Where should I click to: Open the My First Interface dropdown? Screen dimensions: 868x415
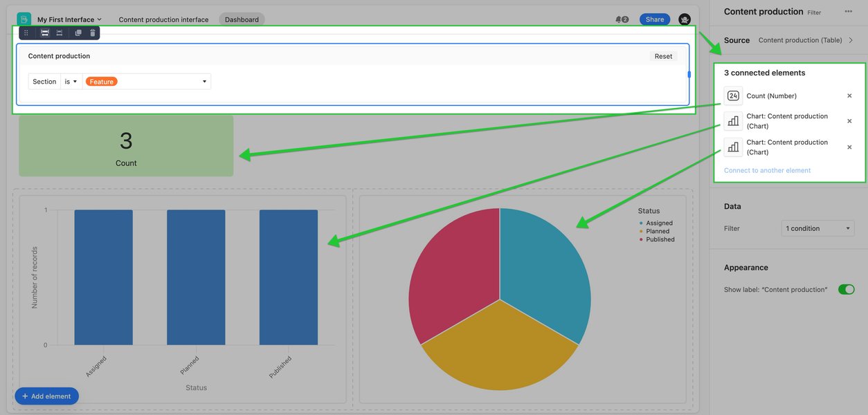[69, 19]
